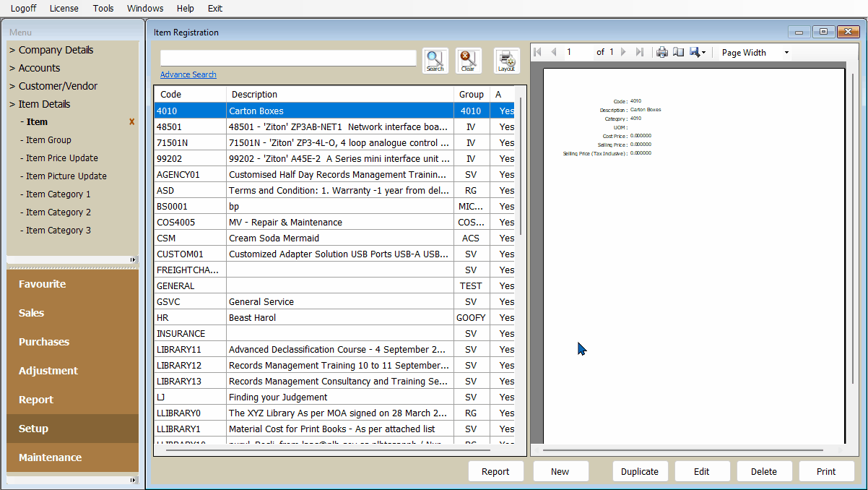Select the COS4005 MV - Repair & Maintenance row

click(336, 223)
